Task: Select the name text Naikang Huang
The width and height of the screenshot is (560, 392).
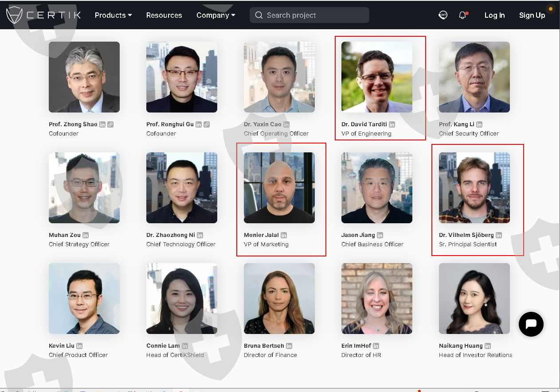Action: tap(461, 346)
